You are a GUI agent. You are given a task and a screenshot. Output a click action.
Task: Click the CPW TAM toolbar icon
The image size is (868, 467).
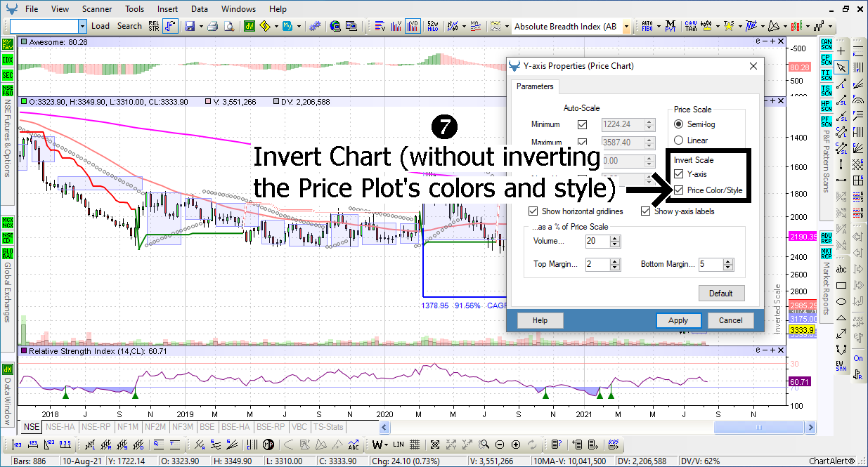(692, 26)
